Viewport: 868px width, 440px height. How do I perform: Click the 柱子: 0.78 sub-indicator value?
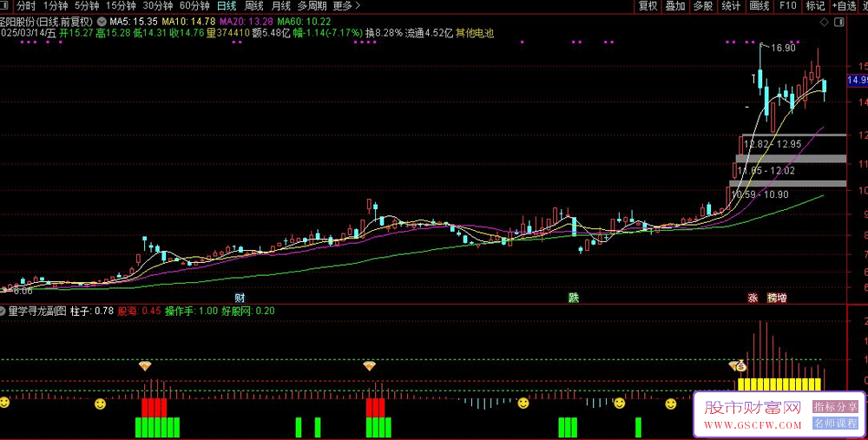[92, 311]
